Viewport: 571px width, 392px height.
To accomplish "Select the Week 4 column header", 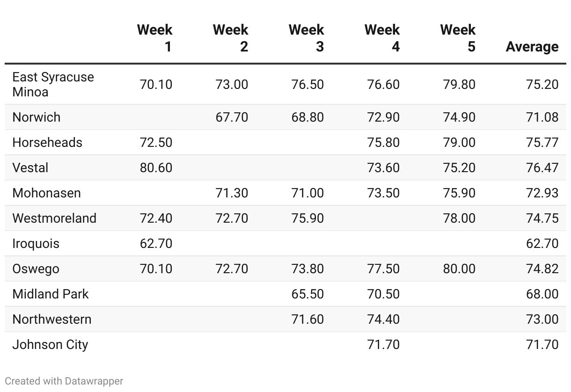I will point(382,38).
